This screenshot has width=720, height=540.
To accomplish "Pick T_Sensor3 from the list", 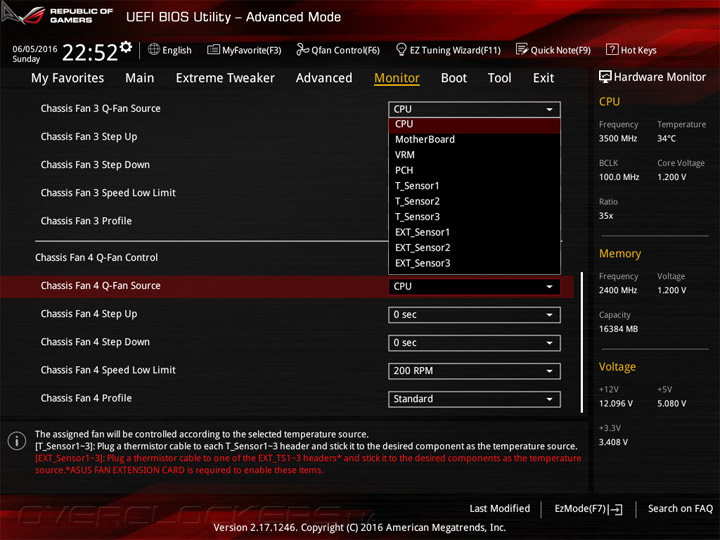I will pos(474,217).
